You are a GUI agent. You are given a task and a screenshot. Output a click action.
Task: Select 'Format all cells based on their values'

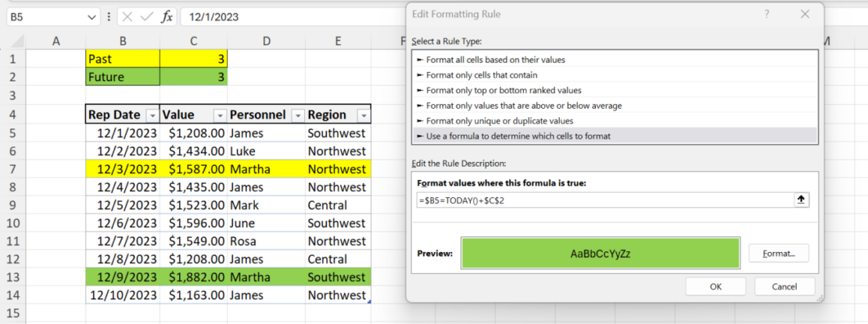tap(495, 59)
